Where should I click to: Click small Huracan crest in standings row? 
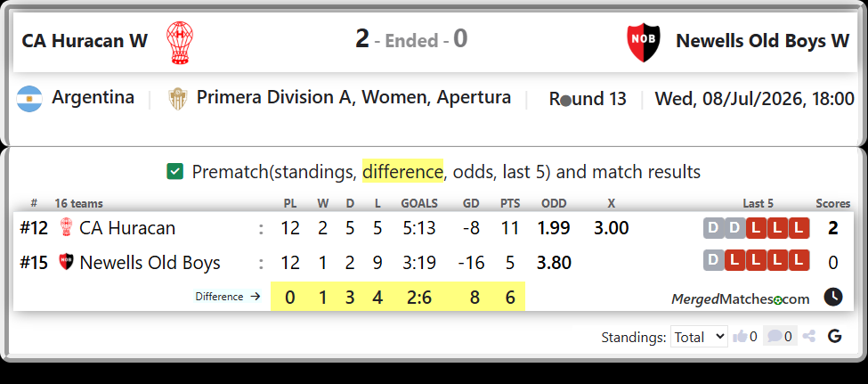coord(66,228)
